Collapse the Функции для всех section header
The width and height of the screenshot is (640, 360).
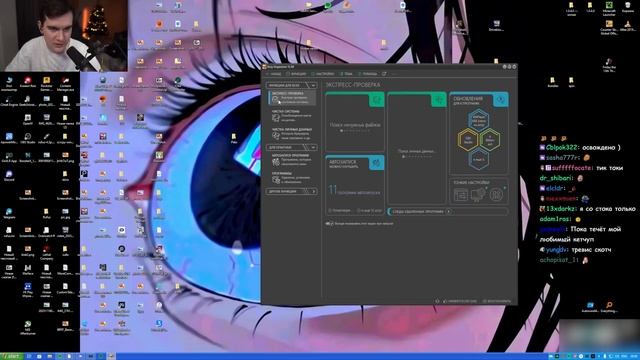point(291,85)
